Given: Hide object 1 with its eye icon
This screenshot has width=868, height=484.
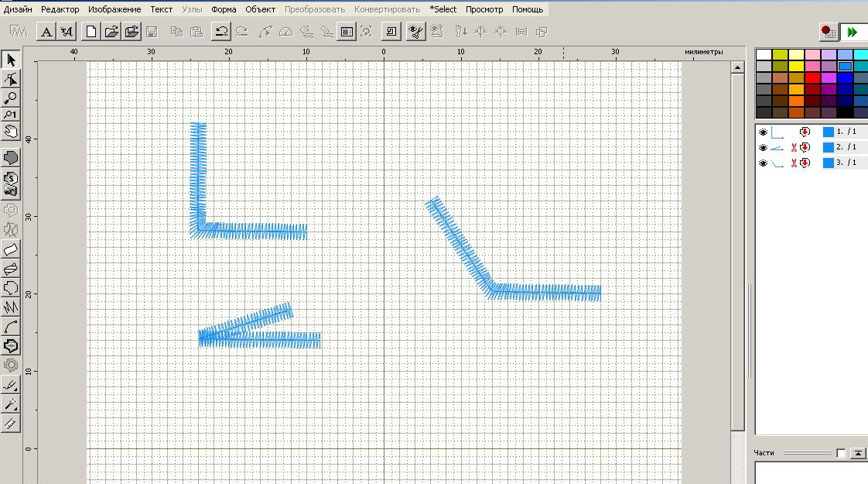Looking at the screenshot, I should click(x=763, y=132).
